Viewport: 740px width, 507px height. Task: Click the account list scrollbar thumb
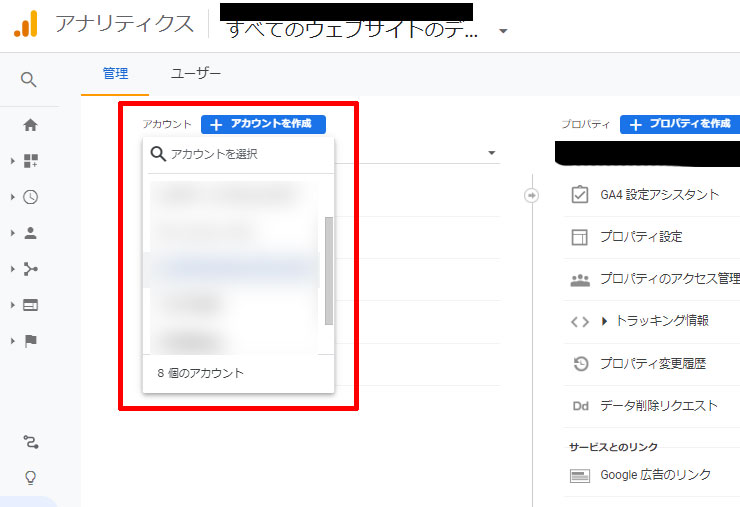pyautogui.click(x=329, y=271)
